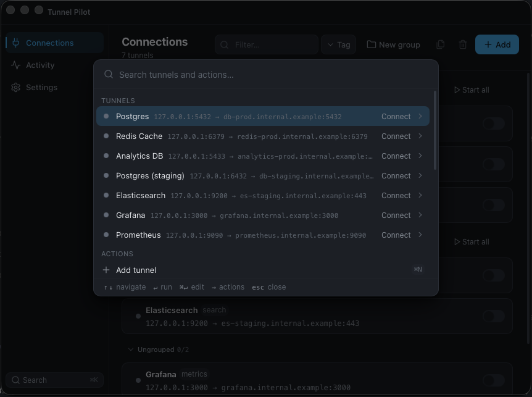This screenshot has width=532, height=397.
Task: Expand actions chevron on Postgres (staging) row
Action: 420,175
